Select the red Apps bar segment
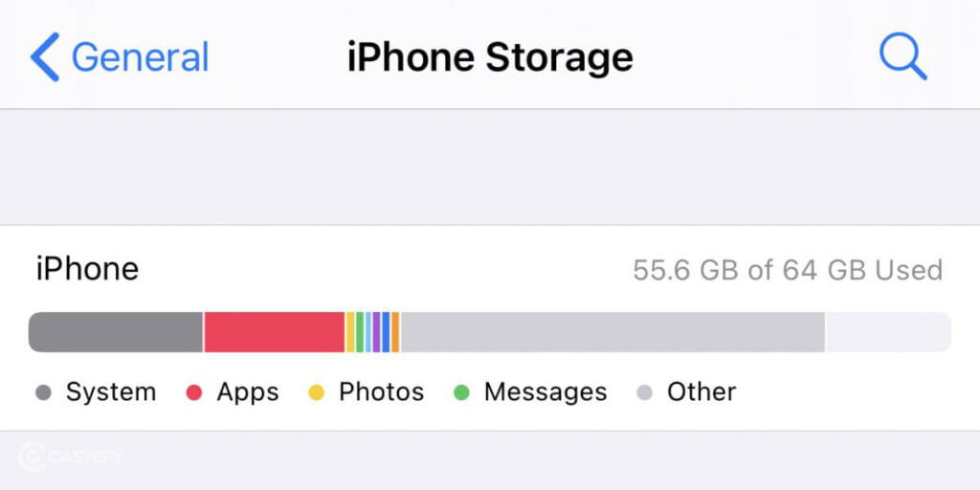 pos(275,332)
